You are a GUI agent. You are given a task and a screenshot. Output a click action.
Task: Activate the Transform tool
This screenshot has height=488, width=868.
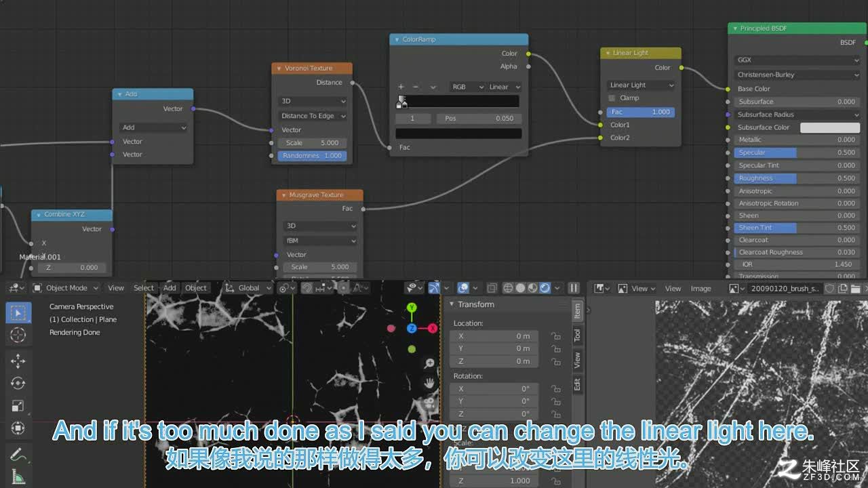18,428
